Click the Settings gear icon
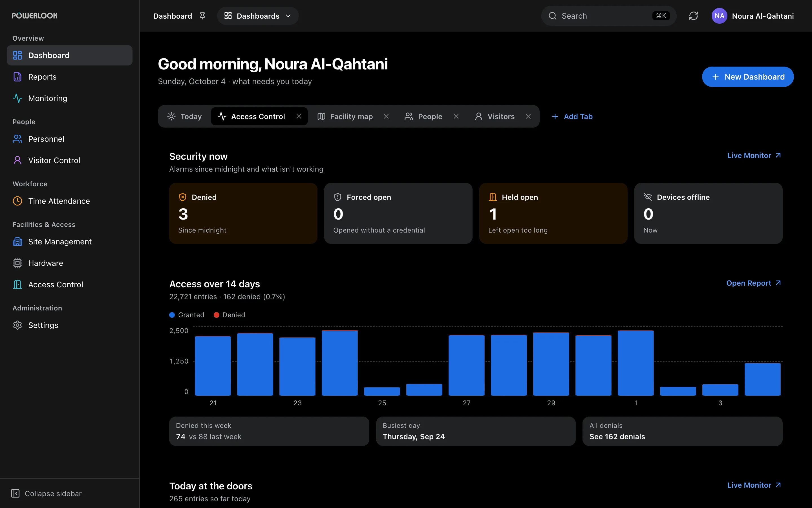 point(17,326)
